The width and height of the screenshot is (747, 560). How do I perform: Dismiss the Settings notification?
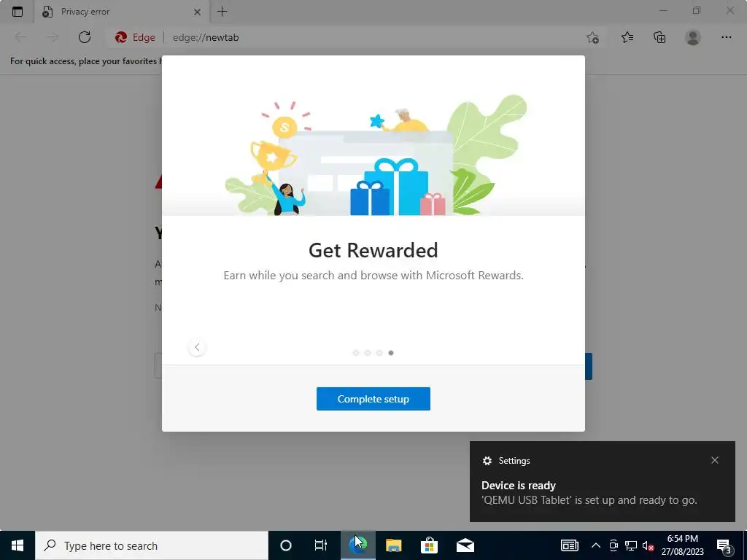click(x=715, y=460)
